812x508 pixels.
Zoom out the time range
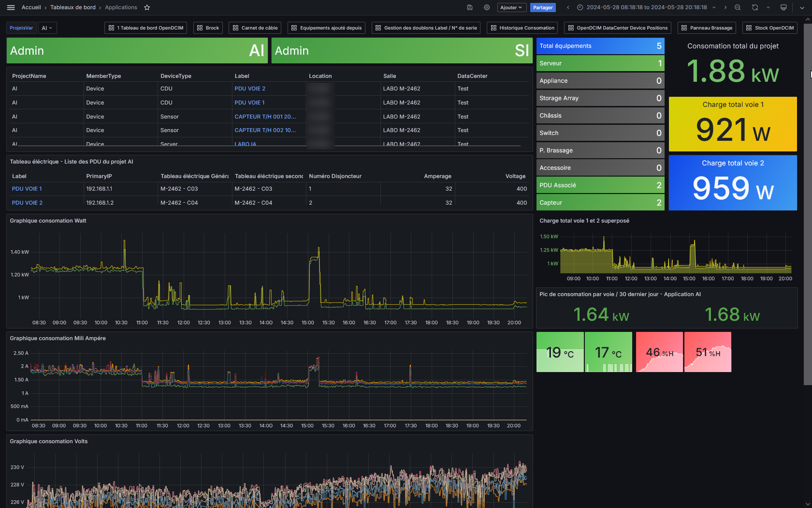click(738, 7)
